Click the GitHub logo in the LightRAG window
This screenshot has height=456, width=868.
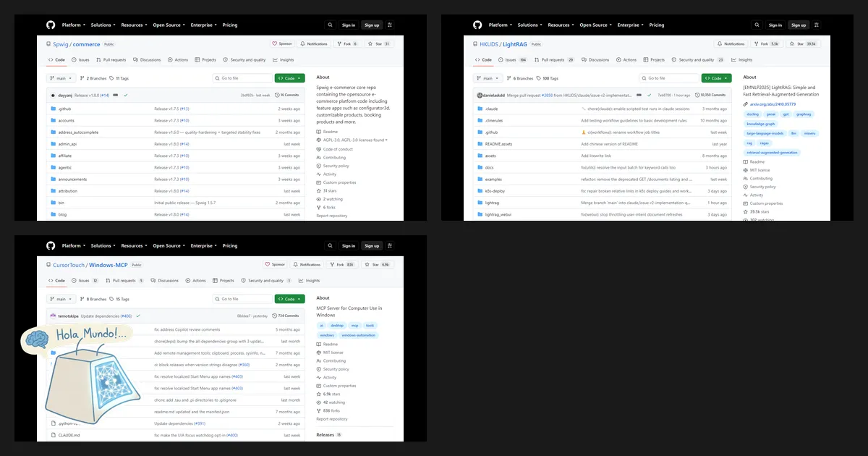coord(477,25)
